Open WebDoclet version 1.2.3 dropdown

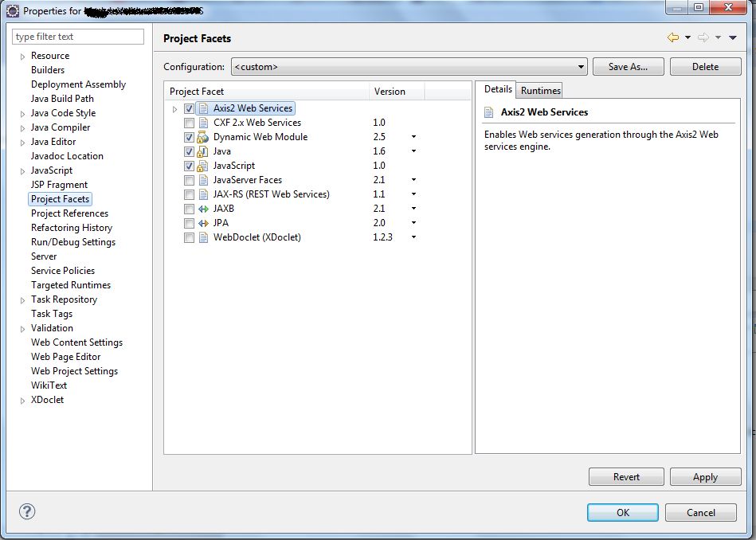[x=413, y=237]
